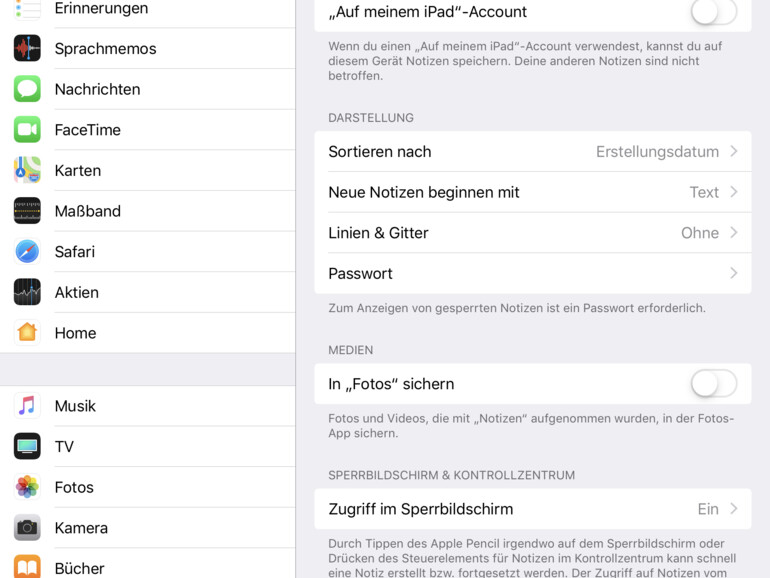
Task: Open TV settings entry
Action: (65, 447)
